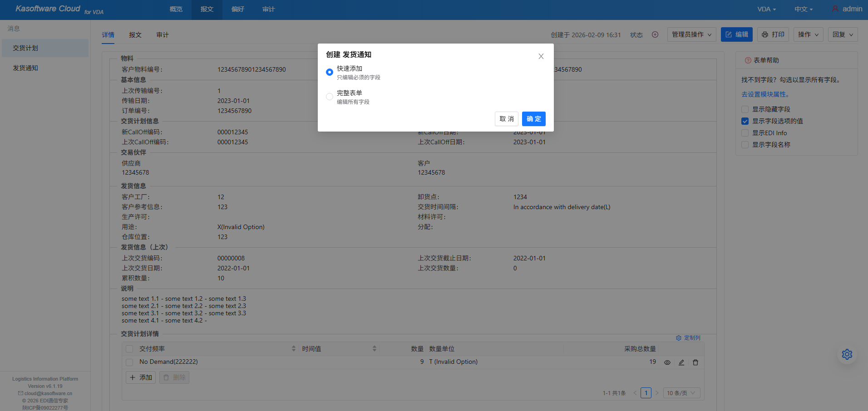Open the 中文 language dropdown

[803, 9]
